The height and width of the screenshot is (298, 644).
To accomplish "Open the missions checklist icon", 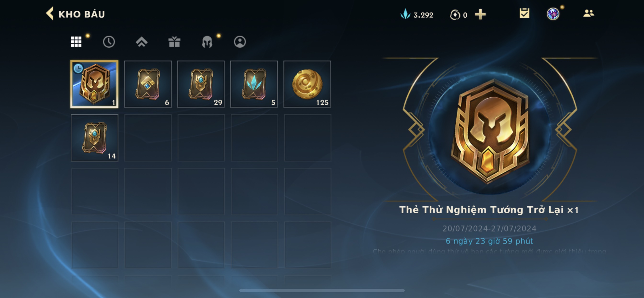I will [524, 13].
